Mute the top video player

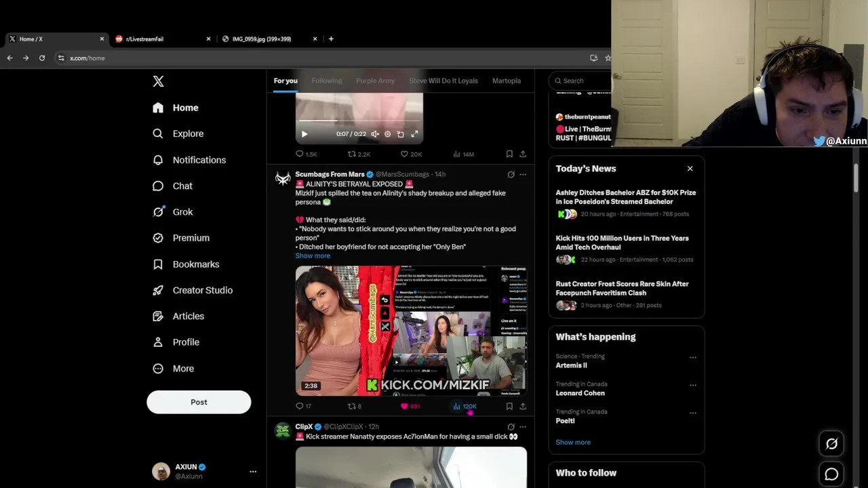tap(375, 134)
